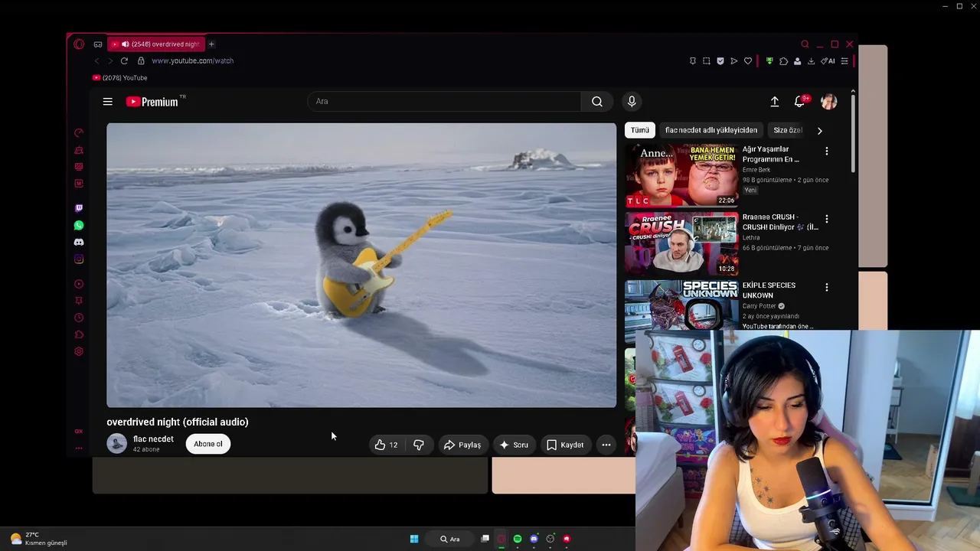Subscribe with the 'Abone ol' button
Viewport: 980px width, 551px height.
pyautogui.click(x=208, y=444)
